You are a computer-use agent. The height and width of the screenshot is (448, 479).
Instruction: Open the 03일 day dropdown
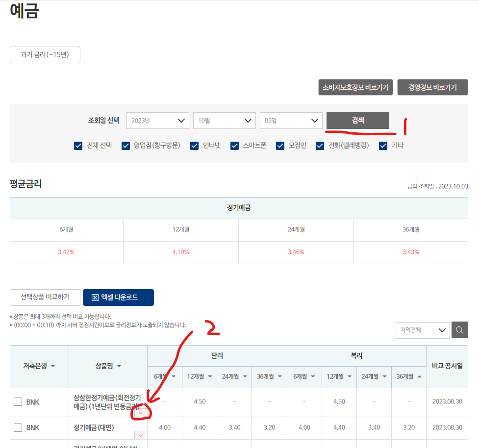[291, 120]
